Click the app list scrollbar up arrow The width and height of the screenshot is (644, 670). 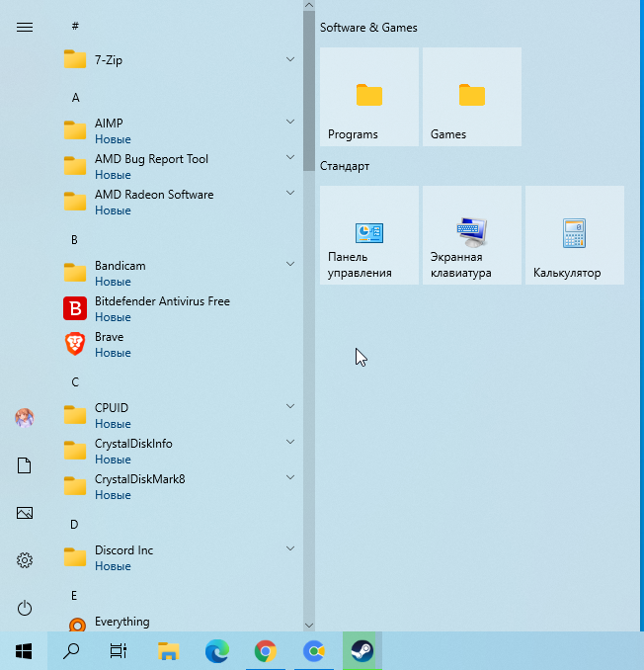(x=309, y=5)
